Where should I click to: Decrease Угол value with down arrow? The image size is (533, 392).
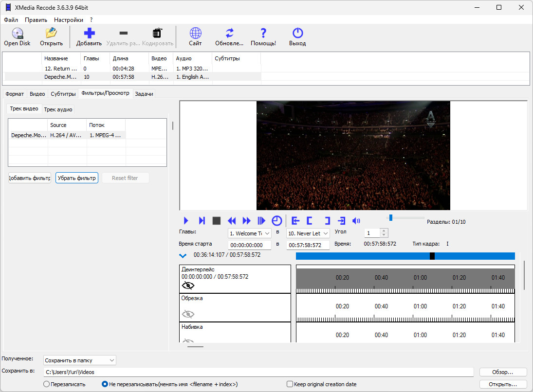[x=384, y=235]
